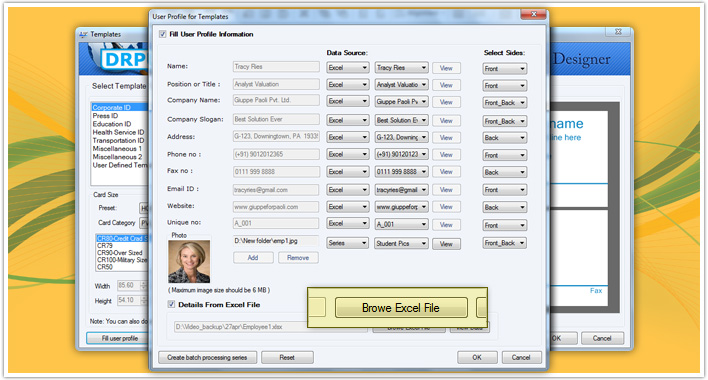Viewport: 708px width, 380px height.
Task: Click View button for Company Name row
Action: [446, 102]
